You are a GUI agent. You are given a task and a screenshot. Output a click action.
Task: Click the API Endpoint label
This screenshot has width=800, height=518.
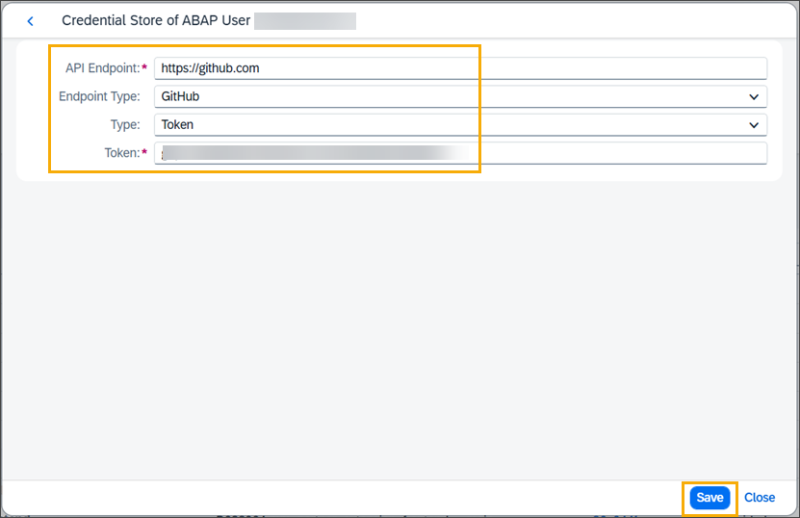[100, 68]
